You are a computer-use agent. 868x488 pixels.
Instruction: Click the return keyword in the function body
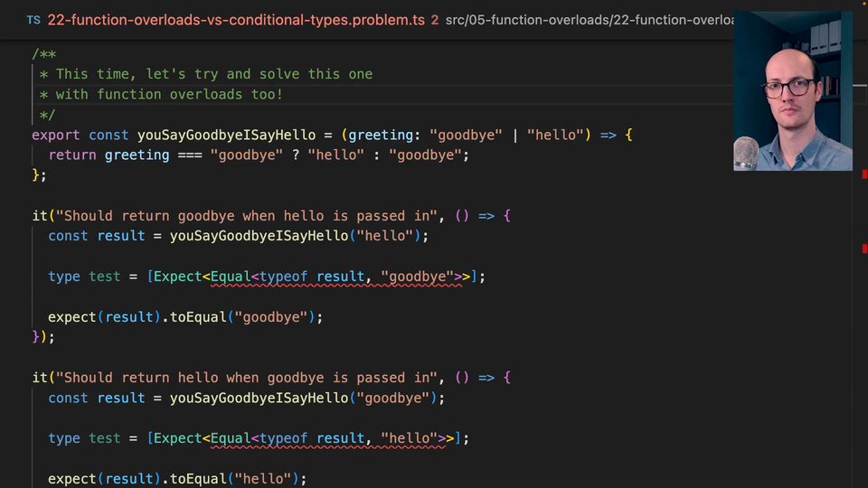tap(72, 155)
